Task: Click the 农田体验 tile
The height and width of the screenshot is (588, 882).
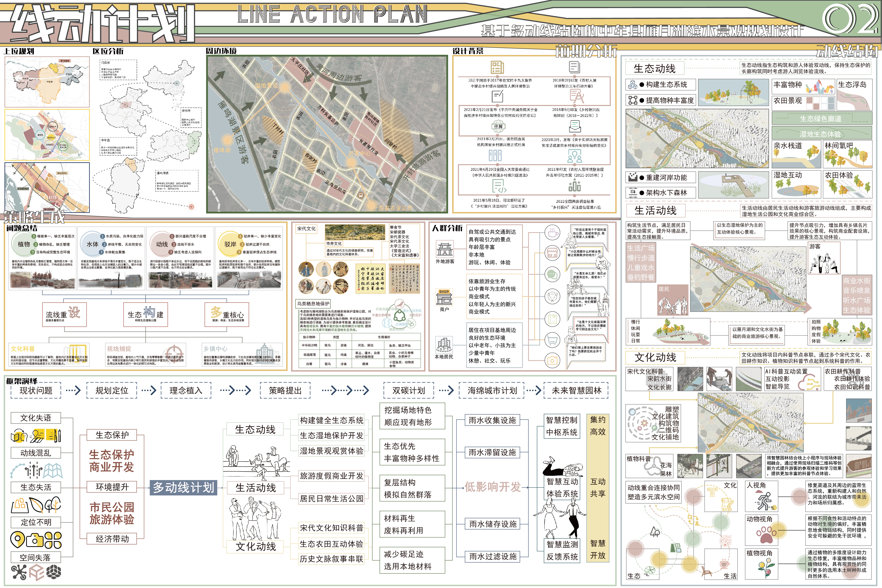Action: [847, 184]
